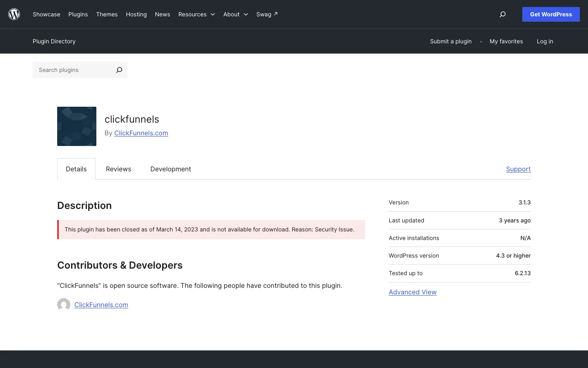Click the clickfunnels plugin title
Image resolution: width=588 pixels, height=368 pixels.
pyautogui.click(x=132, y=119)
